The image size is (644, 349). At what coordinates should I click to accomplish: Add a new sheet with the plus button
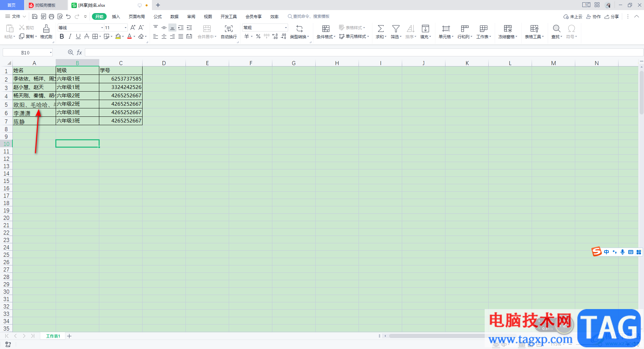point(69,336)
